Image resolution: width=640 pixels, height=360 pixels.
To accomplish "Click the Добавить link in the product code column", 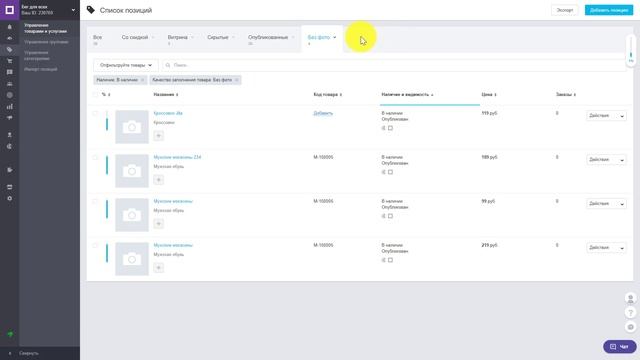I will pos(323,113).
